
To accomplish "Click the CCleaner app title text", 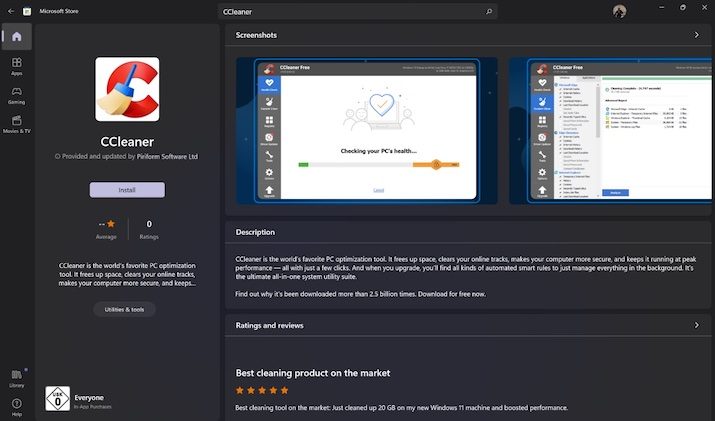I will pos(127,142).
